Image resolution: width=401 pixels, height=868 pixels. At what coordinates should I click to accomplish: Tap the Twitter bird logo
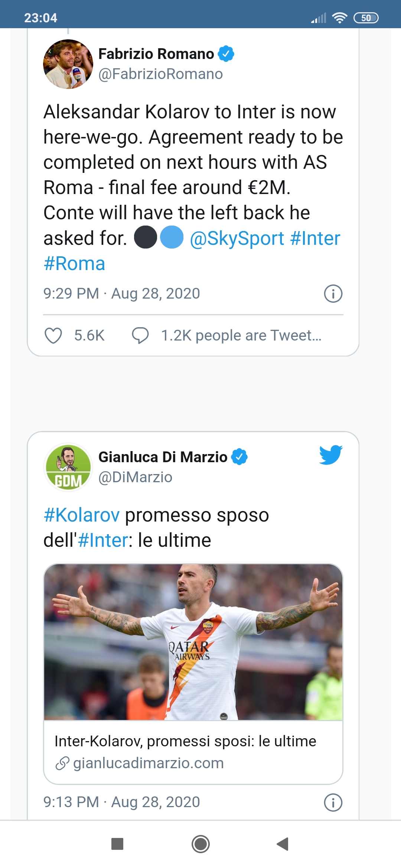[330, 455]
